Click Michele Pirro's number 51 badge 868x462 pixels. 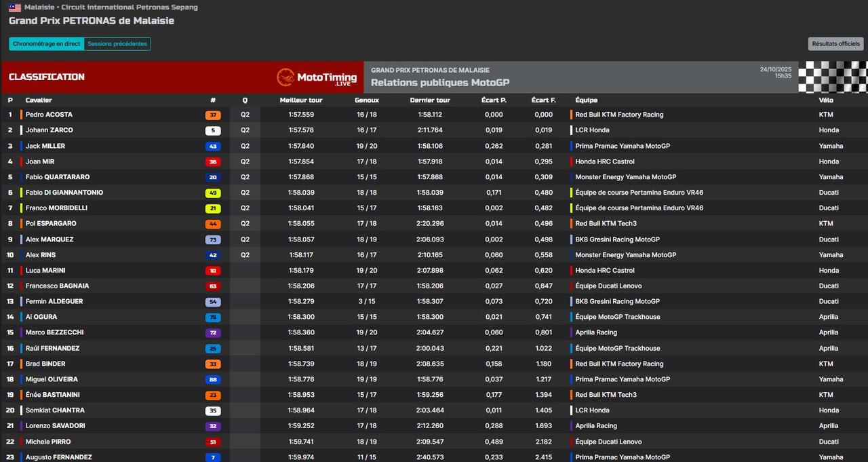tap(213, 442)
